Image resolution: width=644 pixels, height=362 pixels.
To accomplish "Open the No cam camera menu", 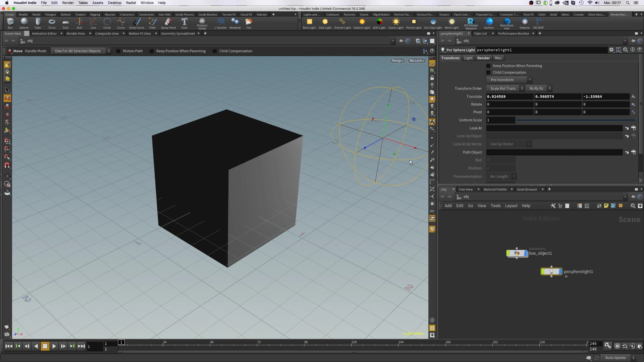I will pos(417,61).
